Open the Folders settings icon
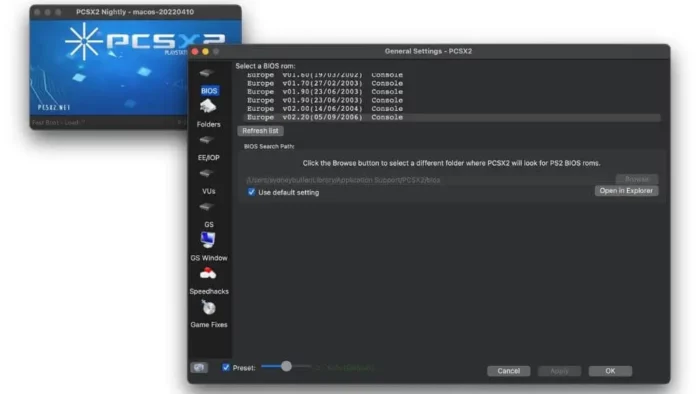700x394 pixels. [208, 107]
